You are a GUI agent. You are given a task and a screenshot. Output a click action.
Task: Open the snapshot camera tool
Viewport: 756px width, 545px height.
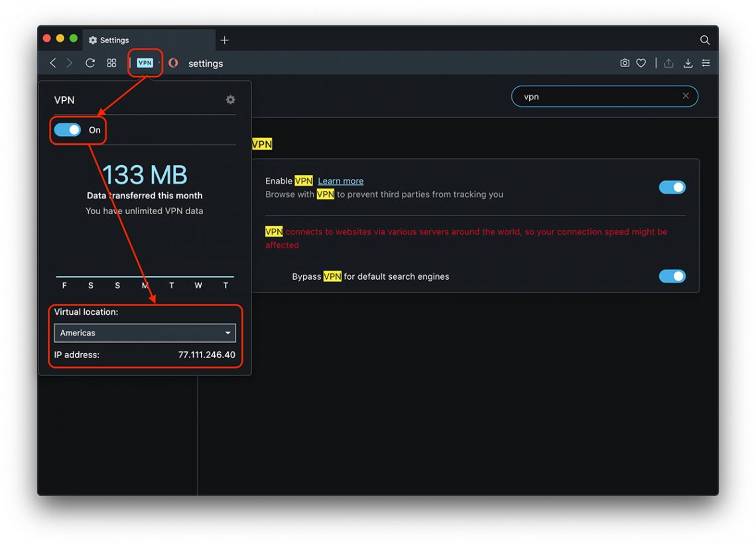click(625, 62)
